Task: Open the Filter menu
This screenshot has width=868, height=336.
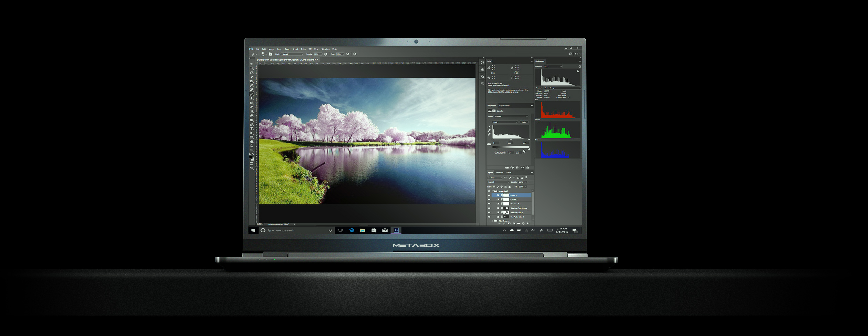Action: point(303,49)
